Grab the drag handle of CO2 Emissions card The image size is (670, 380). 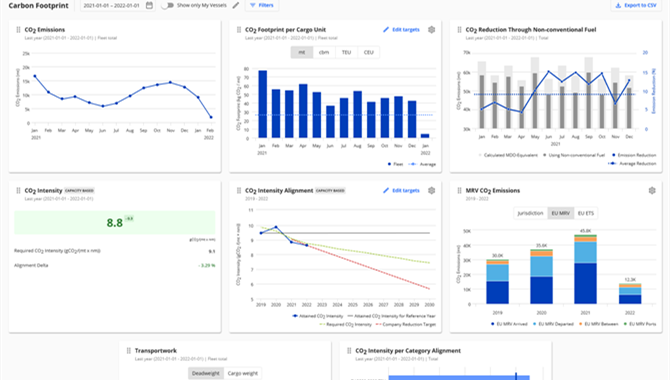pyautogui.click(x=18, y=29)
